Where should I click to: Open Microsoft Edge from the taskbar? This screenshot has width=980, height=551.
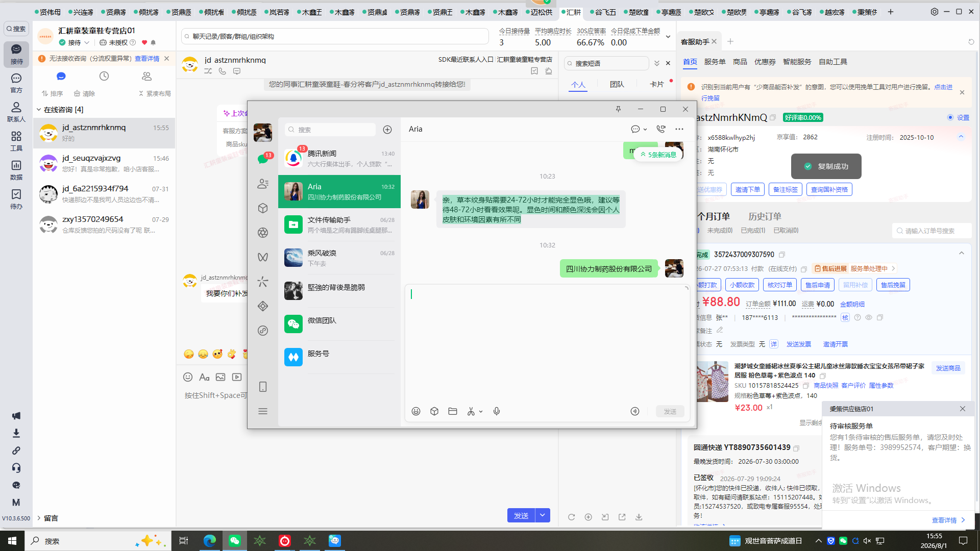click(x=209, y=541)
